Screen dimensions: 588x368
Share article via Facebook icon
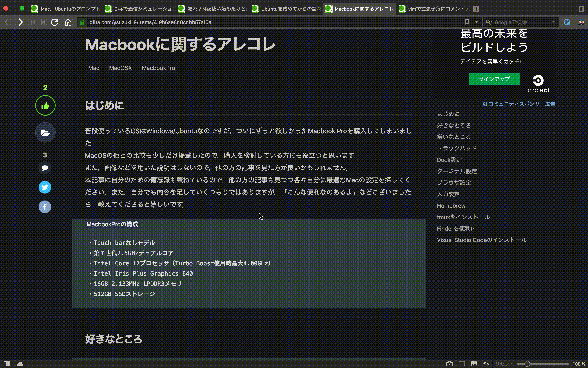pyautogui.click(x=45, y=207)
